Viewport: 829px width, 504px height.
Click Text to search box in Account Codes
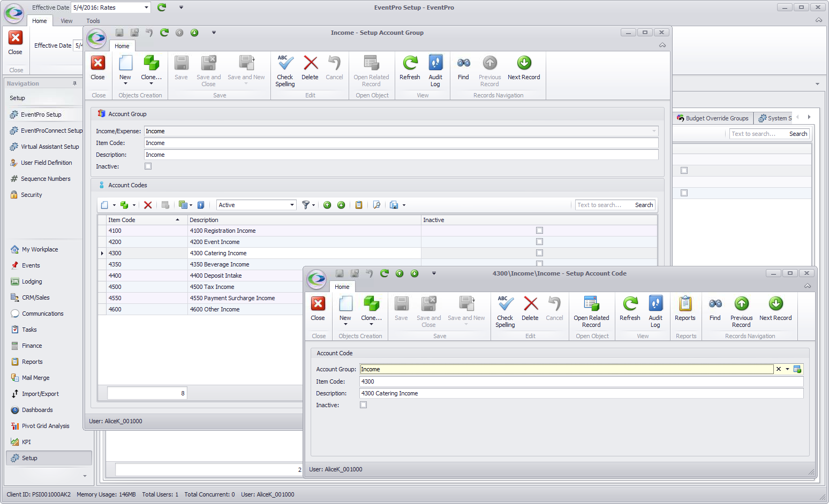(604, 205)
